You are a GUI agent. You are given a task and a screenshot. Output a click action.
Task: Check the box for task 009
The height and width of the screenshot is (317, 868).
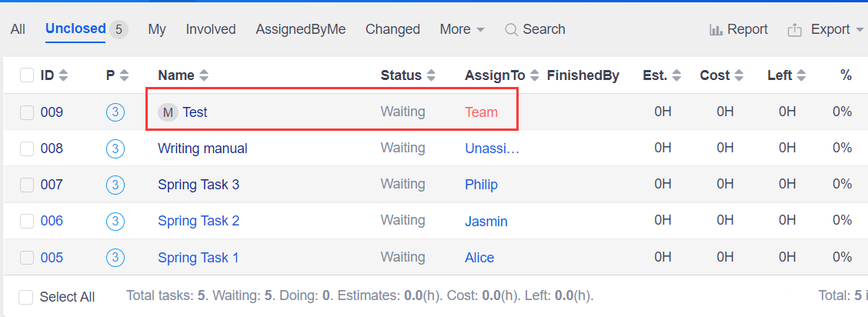coord(27,112)
